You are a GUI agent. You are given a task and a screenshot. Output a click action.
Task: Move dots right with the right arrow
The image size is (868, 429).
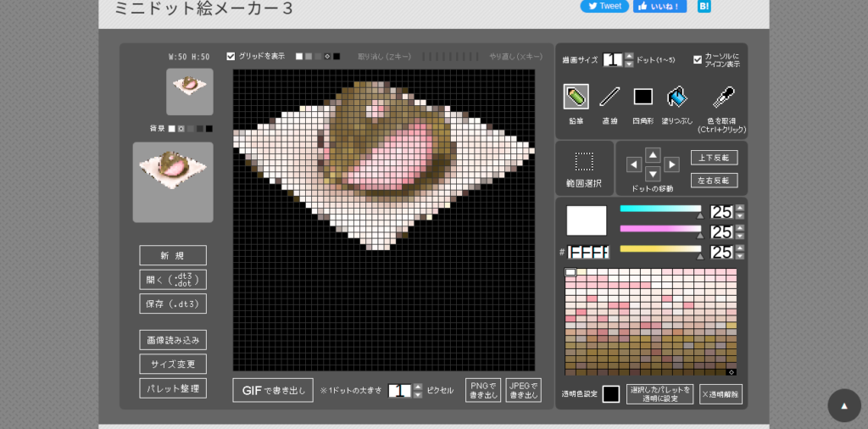click(671, 164)
